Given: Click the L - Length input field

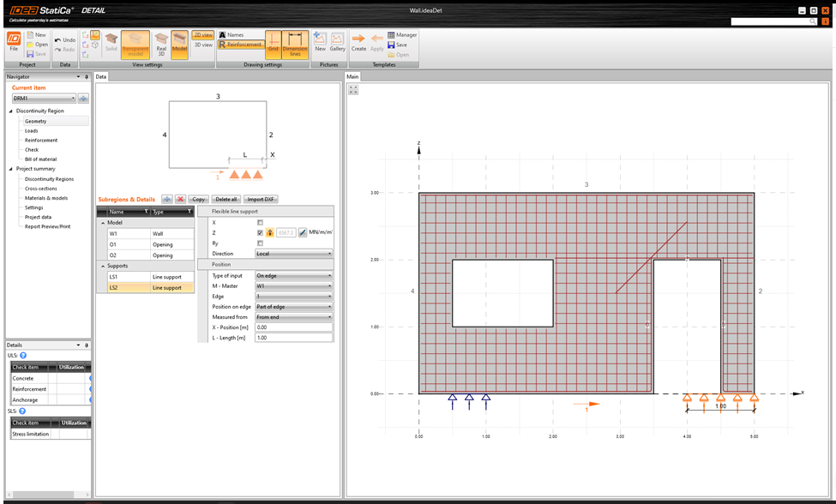Looking at the screenshot, I should [x=293, y=338].
